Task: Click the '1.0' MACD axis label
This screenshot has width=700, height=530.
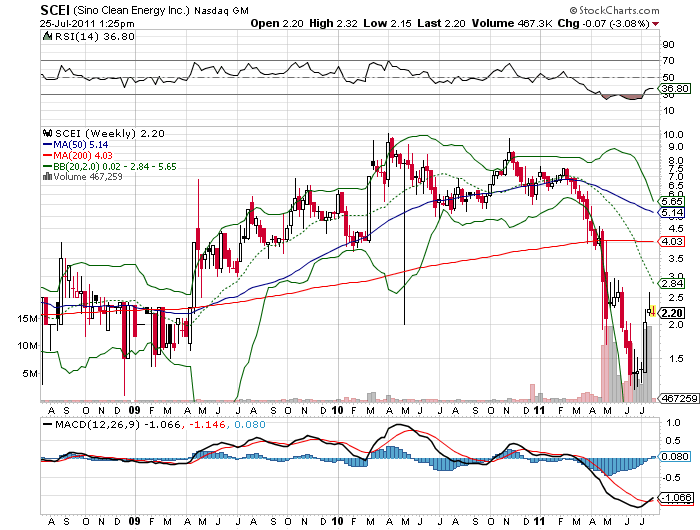Action: [x=673, y=423]
